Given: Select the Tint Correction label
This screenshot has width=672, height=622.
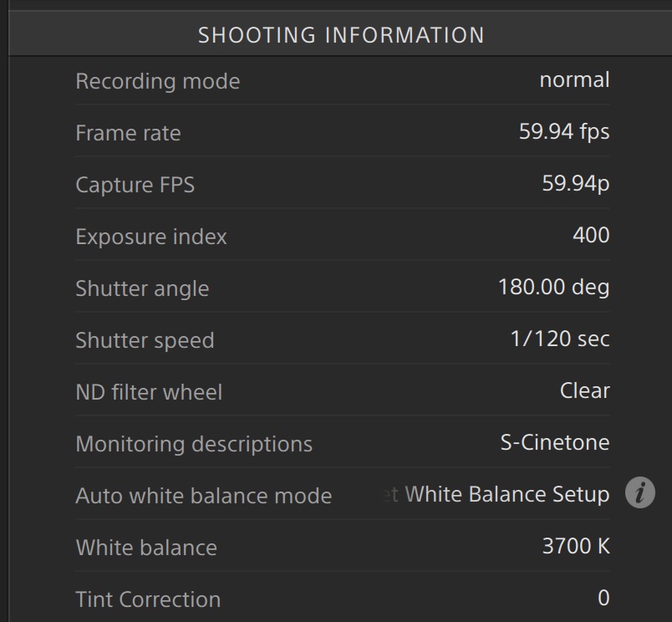Looking at the screenshot, I should [x=148, y=599].
